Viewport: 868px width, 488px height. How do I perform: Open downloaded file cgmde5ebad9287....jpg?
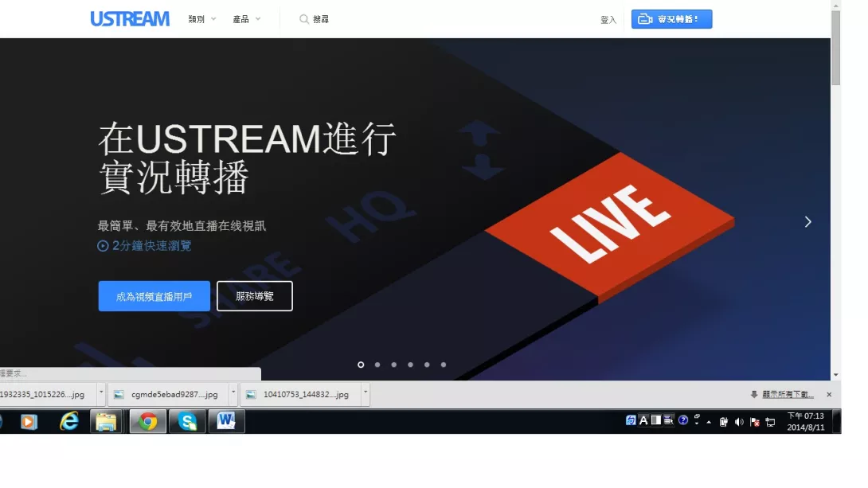168,395
